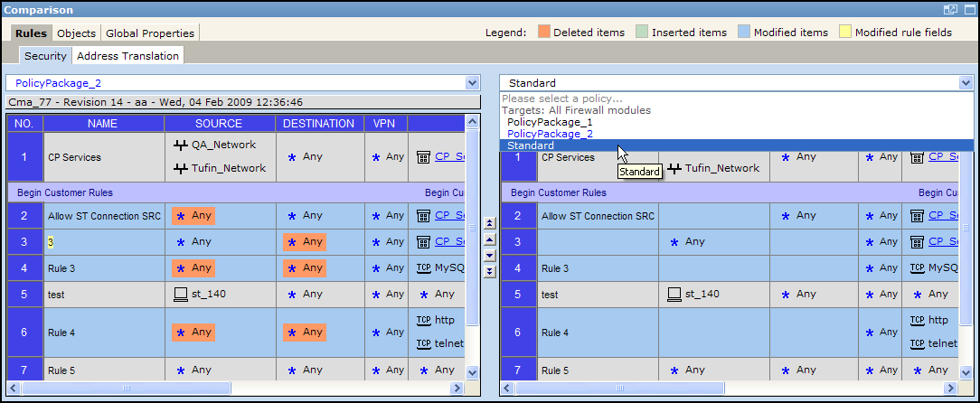
Task: Select Standard option in the dropdown list
Action: click(531, 145)
